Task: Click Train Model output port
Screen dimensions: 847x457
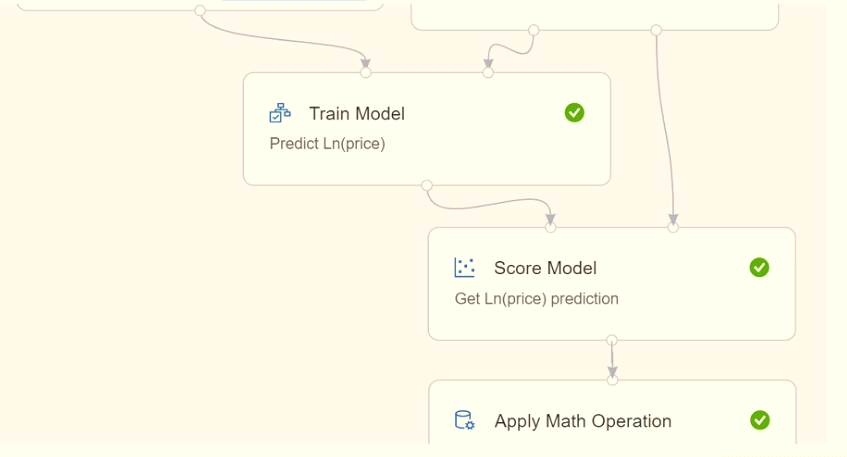Action: [427, 185]
